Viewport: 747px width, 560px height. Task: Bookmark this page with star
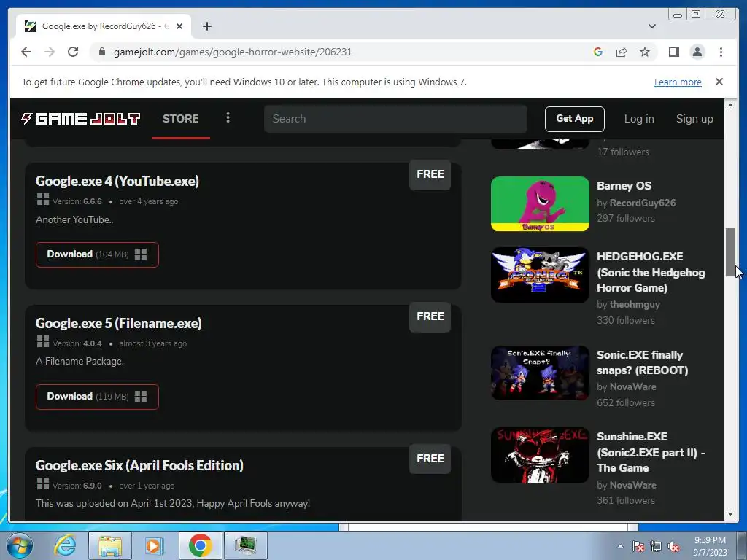pyautogui.click(x=645, y=52)
